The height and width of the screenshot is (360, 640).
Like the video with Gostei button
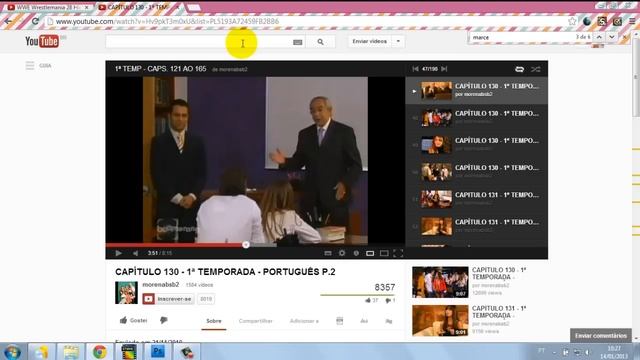click(x=133, y=320)
